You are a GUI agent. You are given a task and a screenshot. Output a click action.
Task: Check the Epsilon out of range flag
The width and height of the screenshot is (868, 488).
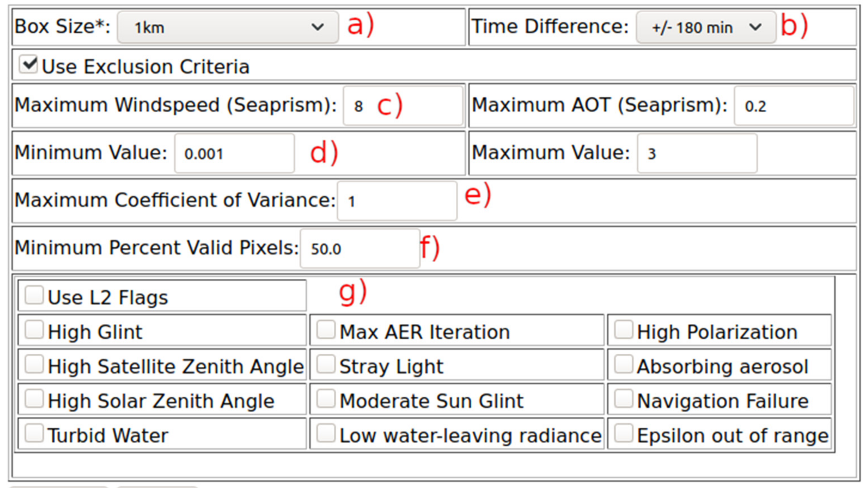pyautogui.click(x=623, y=433)
